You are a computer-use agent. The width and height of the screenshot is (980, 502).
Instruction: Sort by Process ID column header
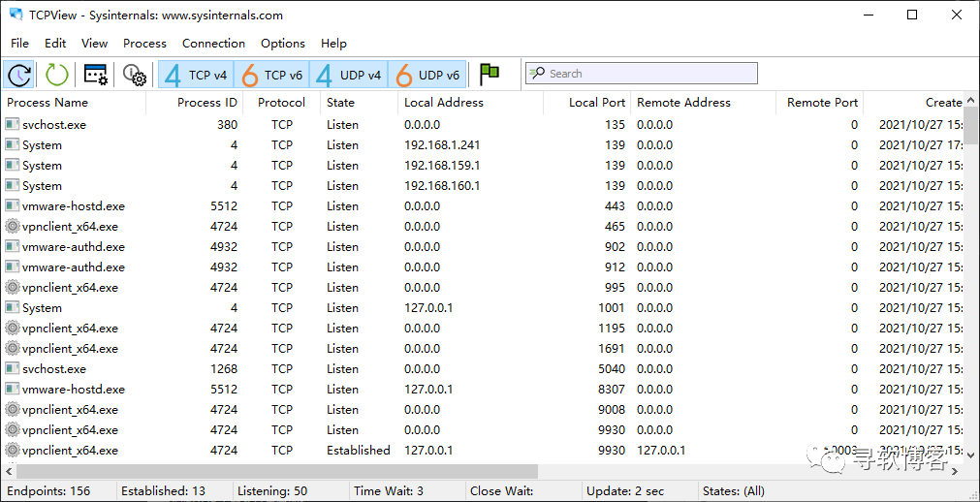point(195,103)
